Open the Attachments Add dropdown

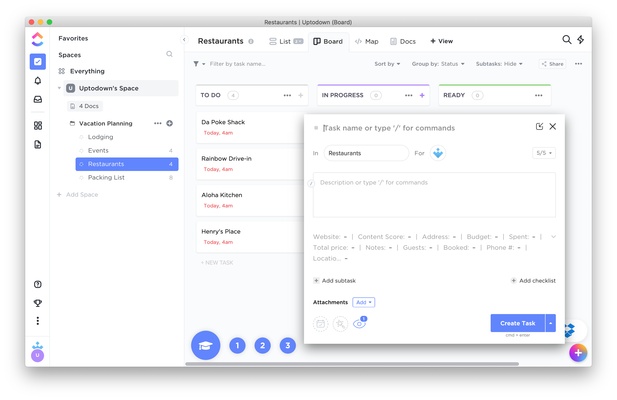(x=364, y=302)
